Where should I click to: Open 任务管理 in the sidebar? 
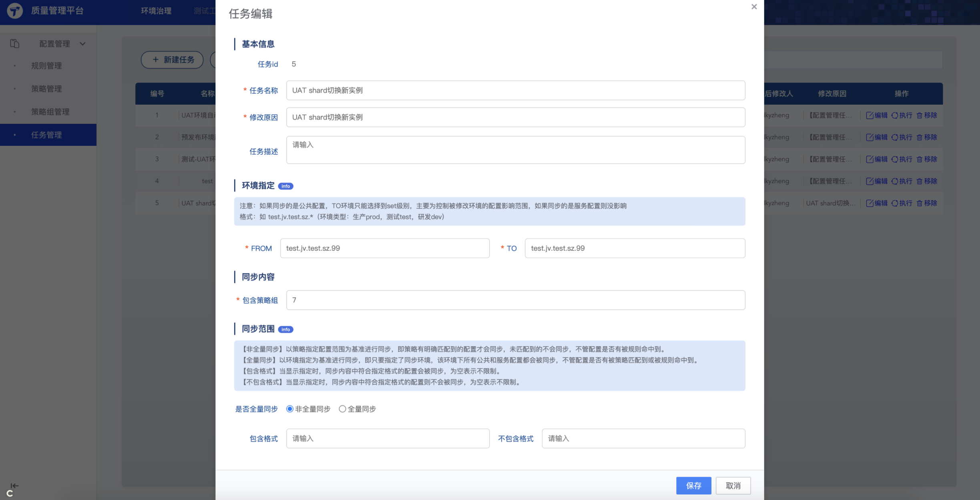[46, 135]
